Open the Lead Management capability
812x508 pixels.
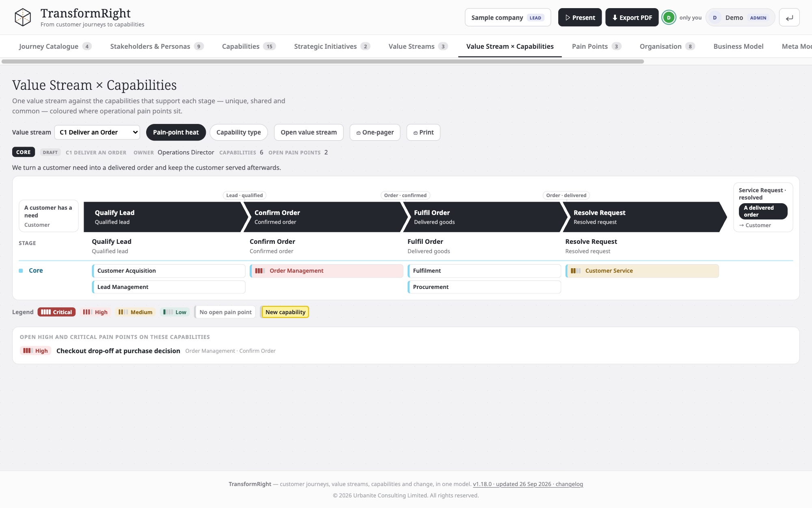point(168,287)
